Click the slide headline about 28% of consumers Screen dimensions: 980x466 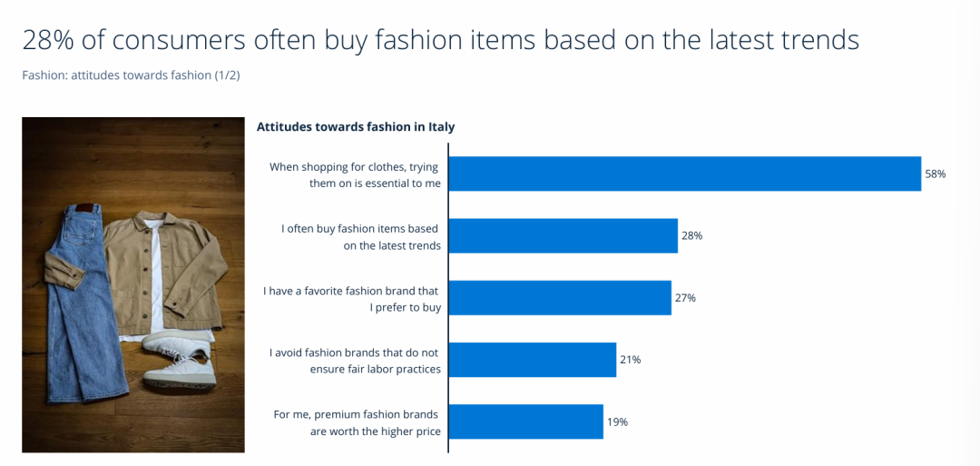click(x=440, y=40)
